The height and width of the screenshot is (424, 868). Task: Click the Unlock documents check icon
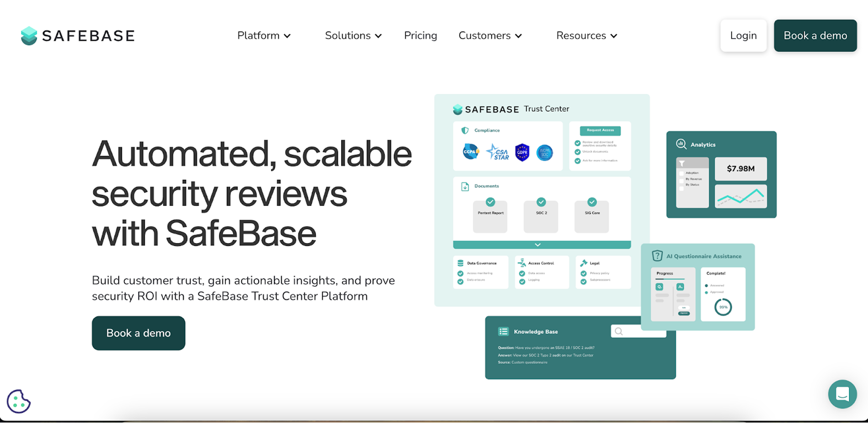(577, 152)
